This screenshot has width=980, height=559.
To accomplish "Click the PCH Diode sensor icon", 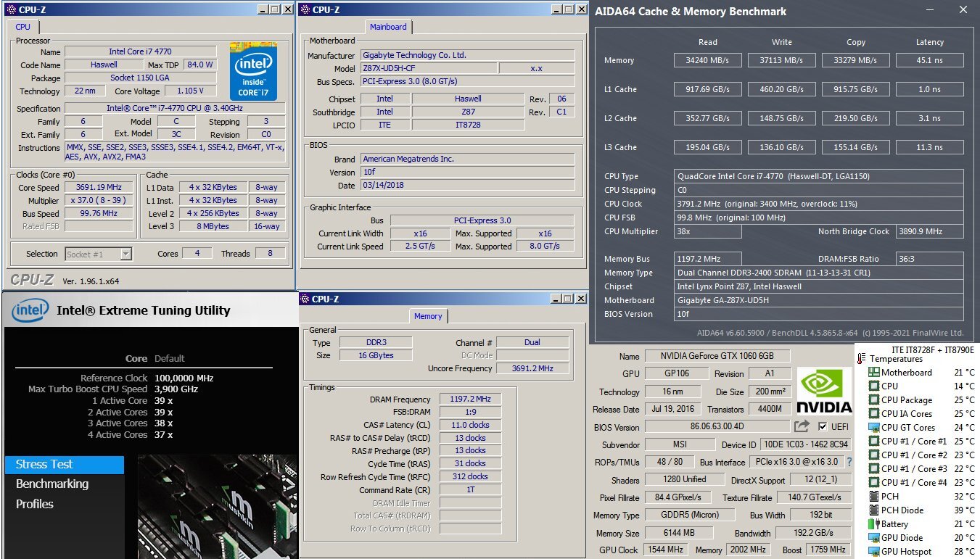I will coord(874,510).
